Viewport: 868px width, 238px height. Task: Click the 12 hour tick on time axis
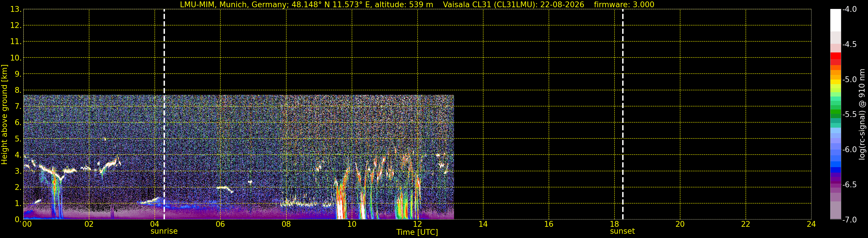click(417, 224)
